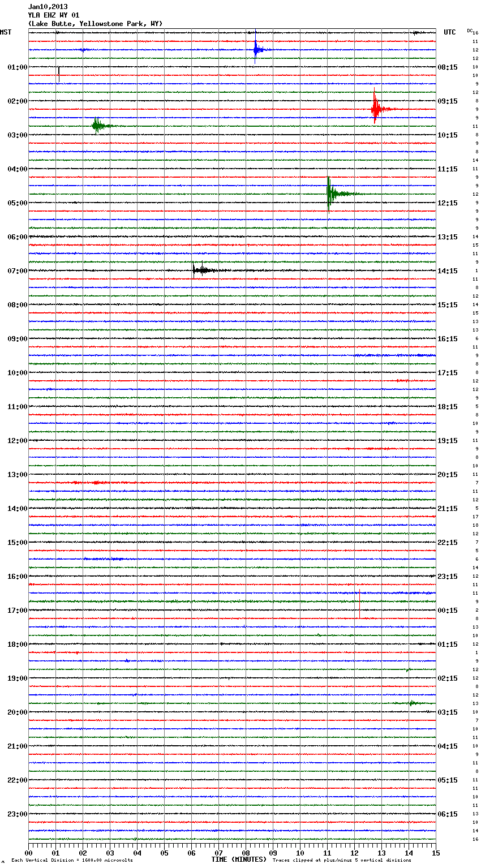Click the DC column header
Image resolution: width=481 pixels, height=868 pixels.
coord(470,30)
